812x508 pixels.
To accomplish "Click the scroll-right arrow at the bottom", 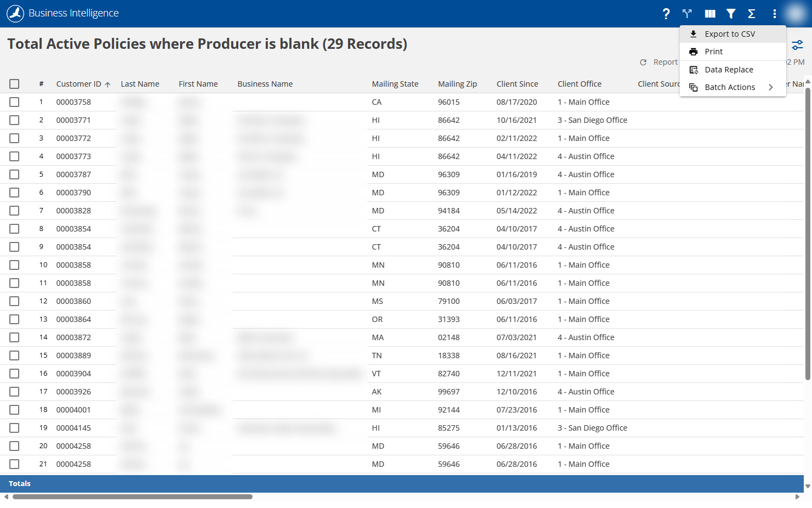I will pos(797,497).
